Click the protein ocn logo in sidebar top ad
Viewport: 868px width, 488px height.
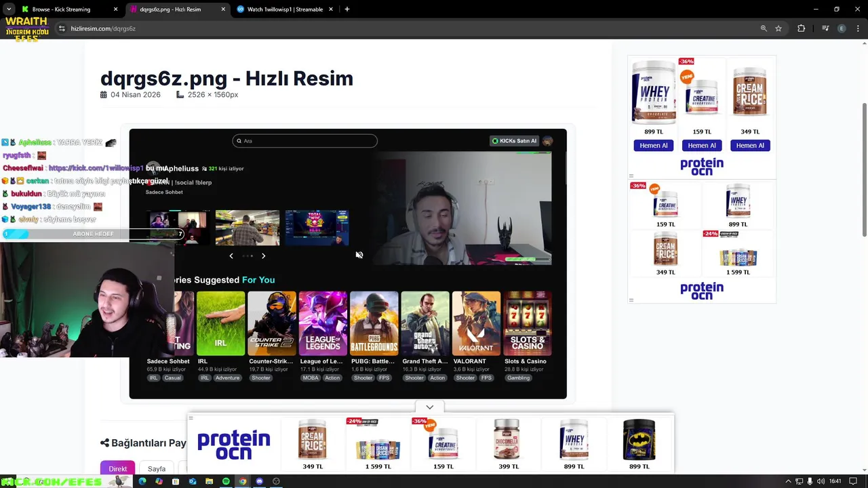coord(702,166)
